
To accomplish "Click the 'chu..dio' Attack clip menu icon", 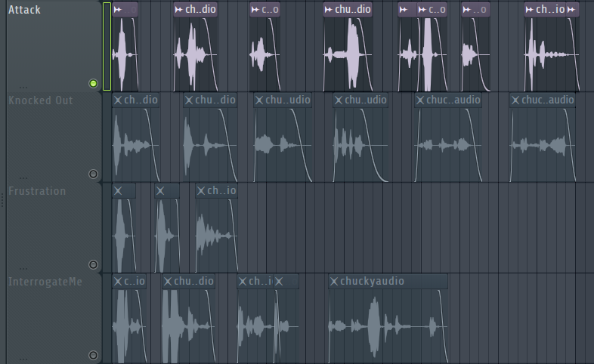I will 329,10.
